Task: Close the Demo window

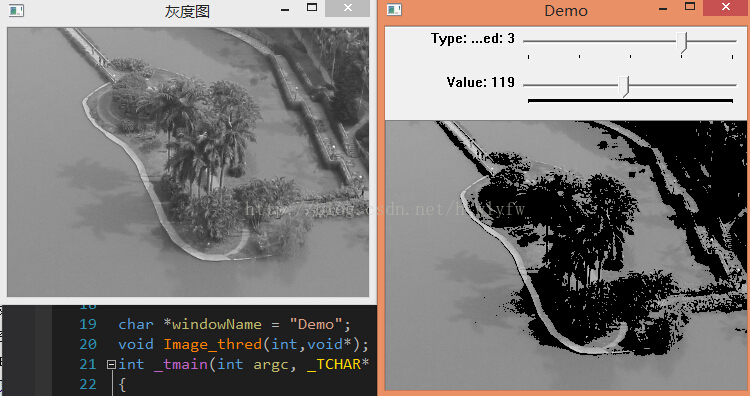Action: (x=726, y=7)
